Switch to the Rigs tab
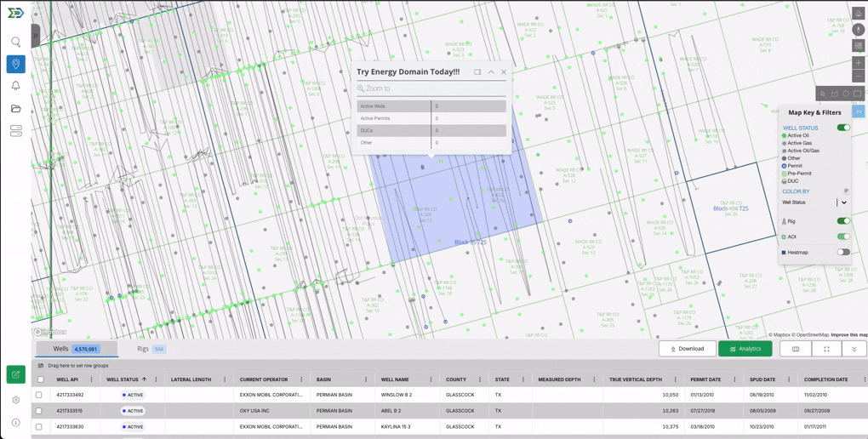This screenshot has width=868, height=439. (x=151, y=349)
